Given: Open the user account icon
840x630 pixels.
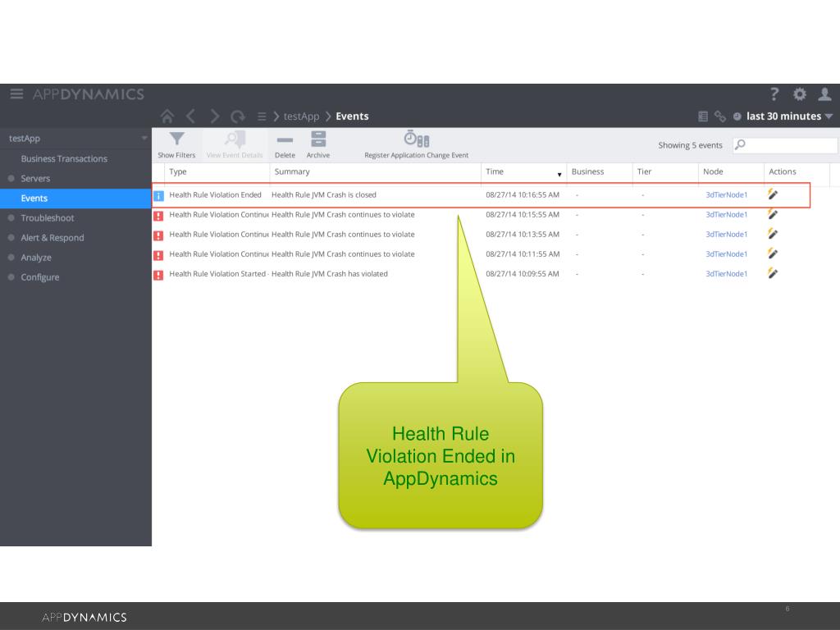Looking at the screenshot, I should pyautogui.click(x=824, y=94).
